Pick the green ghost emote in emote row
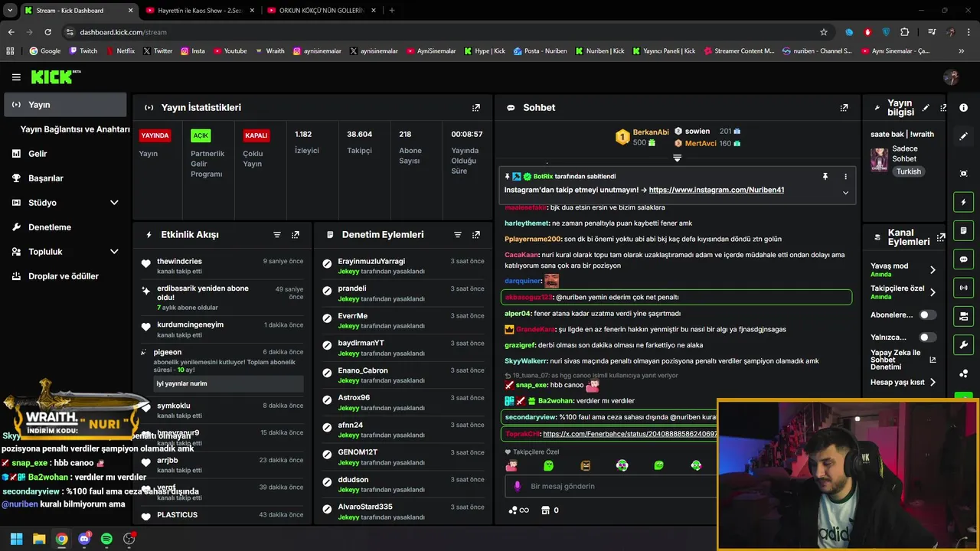Viewport: 980px width, 551px height. [x=548, y=465]
